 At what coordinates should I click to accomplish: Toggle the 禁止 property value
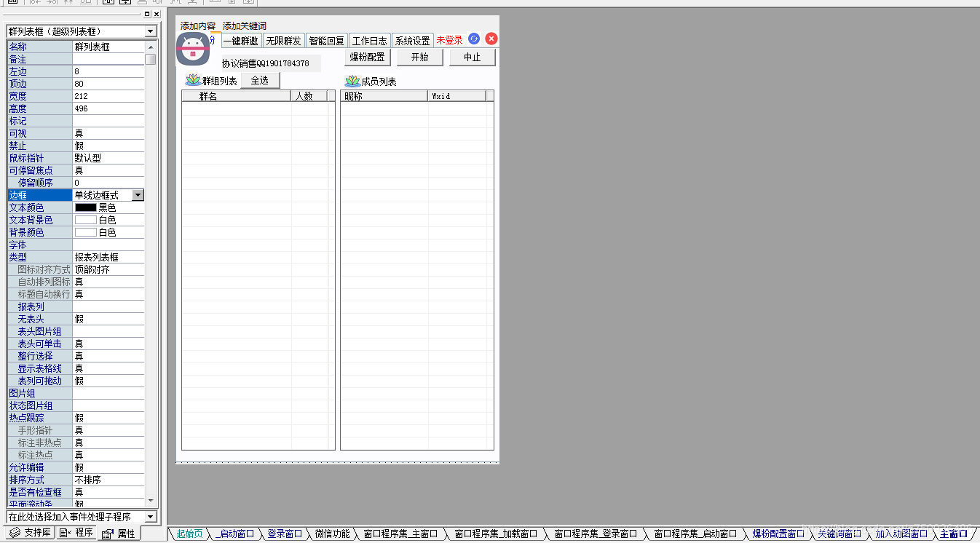click(x=108, y=146)
